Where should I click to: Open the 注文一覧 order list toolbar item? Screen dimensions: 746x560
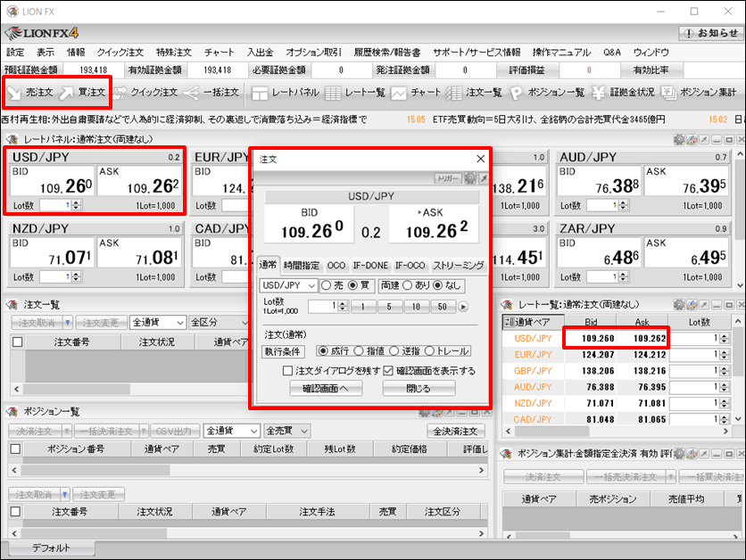tap(474, 92)
